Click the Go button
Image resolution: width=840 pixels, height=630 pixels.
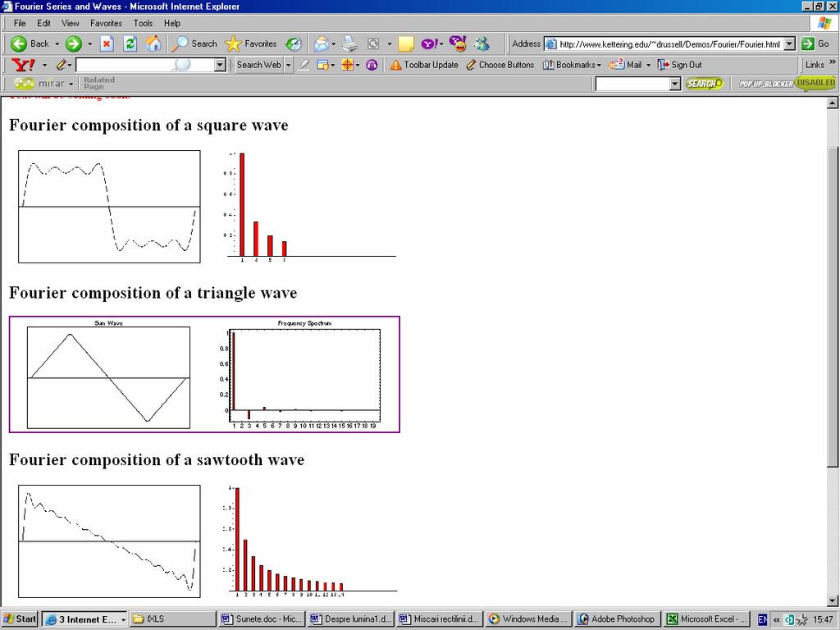pos(816,44)
